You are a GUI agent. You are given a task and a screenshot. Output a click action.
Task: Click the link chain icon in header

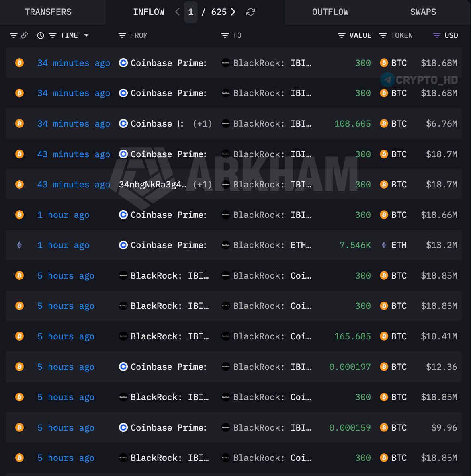click(24, 35)
